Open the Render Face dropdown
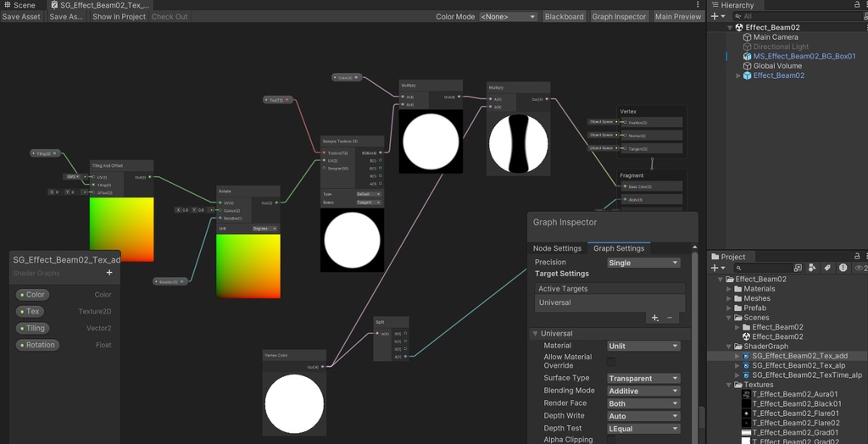868x444 pixels. tap(643, 403)
